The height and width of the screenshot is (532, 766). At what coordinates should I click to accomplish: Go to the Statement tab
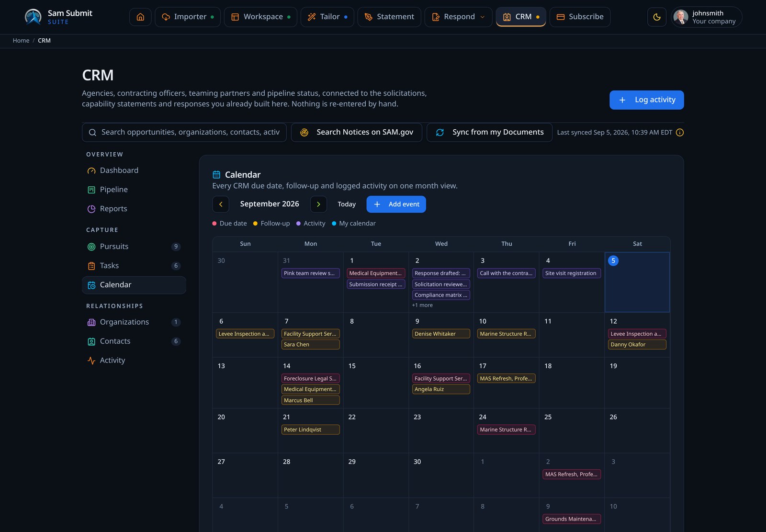click(x=389, y=17)
